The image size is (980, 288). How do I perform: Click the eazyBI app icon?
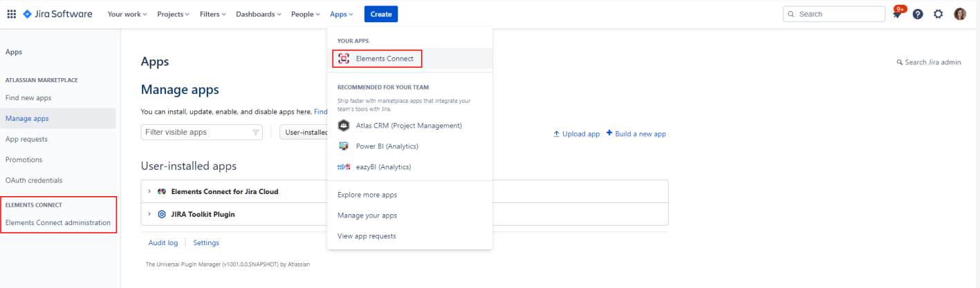point(343,167)
